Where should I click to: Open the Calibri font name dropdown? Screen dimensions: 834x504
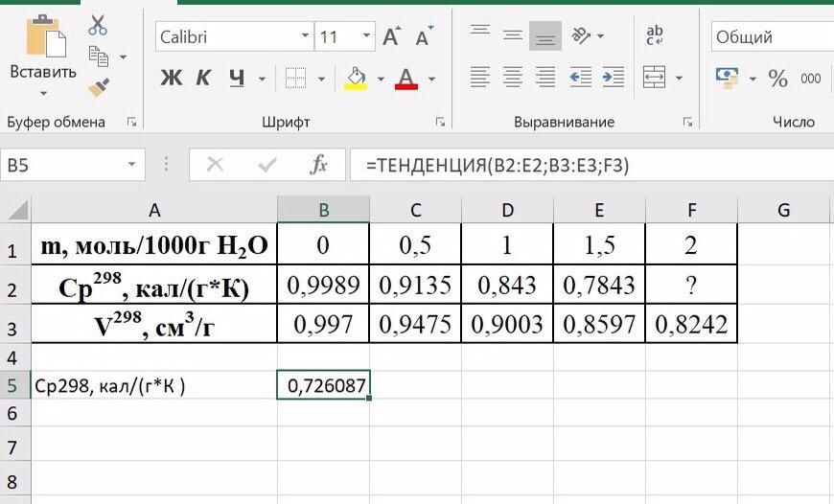tap(306, 37)
